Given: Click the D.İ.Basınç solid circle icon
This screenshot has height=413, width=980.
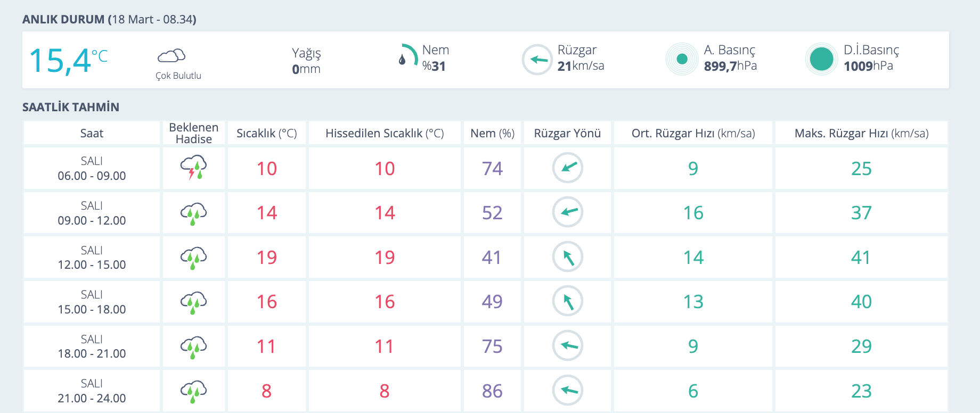Looking at the screenshot, I should tap(821, 59).
